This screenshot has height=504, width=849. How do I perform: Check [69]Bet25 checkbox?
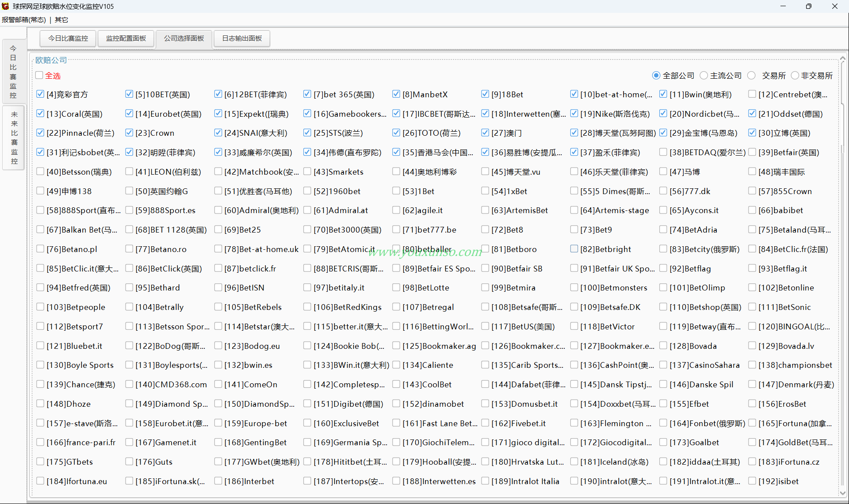tap(218, 229)
